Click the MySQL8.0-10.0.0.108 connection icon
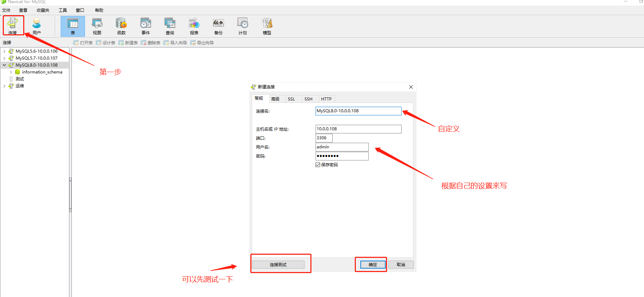The height and width of the screenshot is (297, 644). (x=11, y=65)
